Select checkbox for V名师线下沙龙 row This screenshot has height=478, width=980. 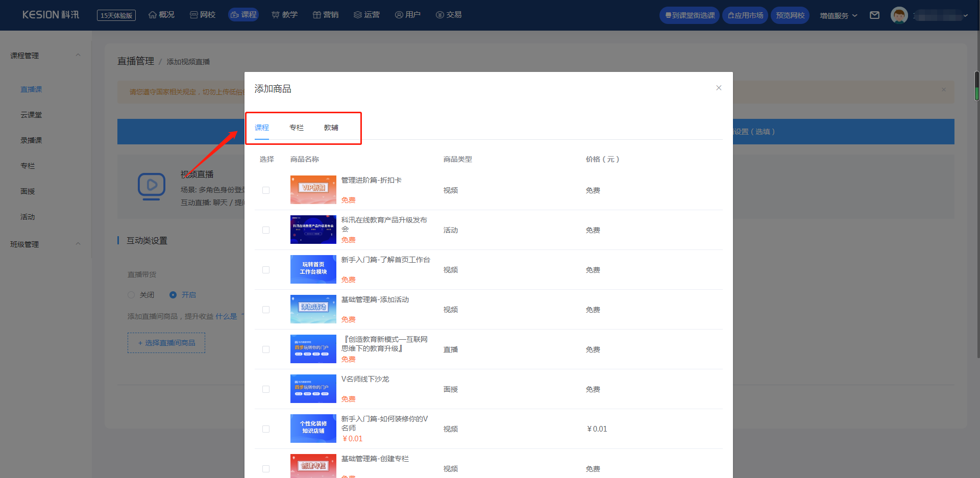(x=266, y=389)
